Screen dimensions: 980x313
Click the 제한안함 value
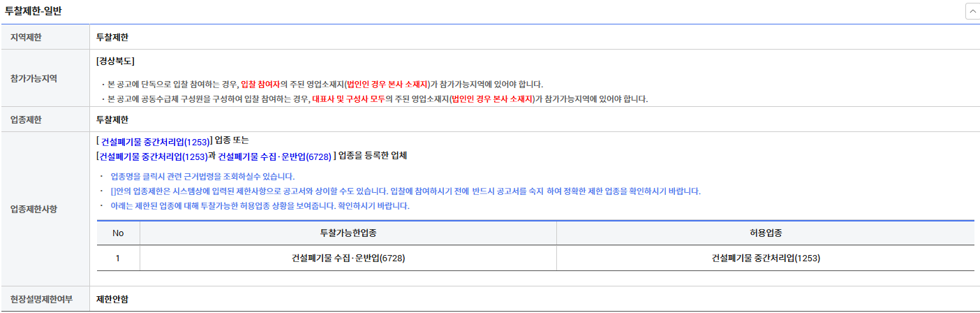tap(112, 299)
